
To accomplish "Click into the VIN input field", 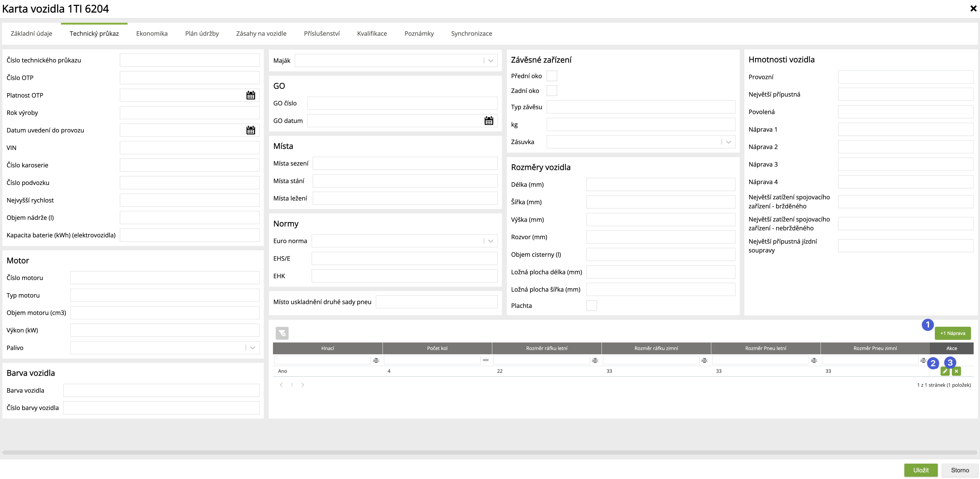I will tap(190, 148).
